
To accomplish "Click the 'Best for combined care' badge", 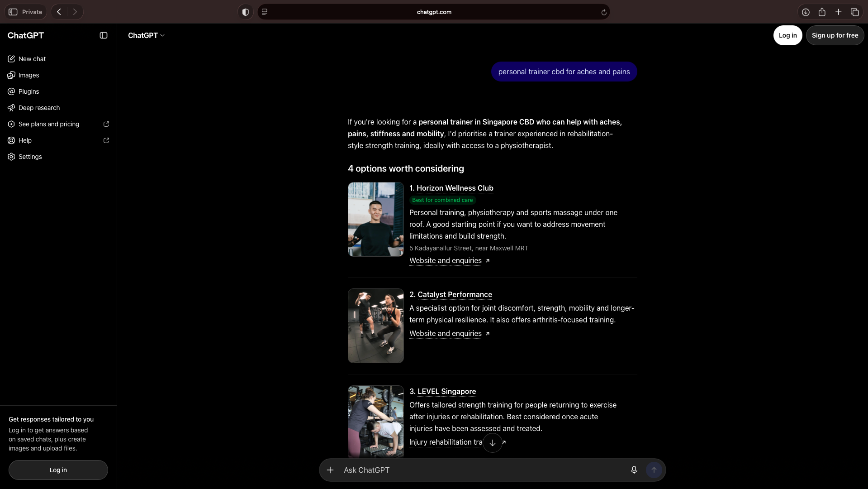I will coord(442,200).
